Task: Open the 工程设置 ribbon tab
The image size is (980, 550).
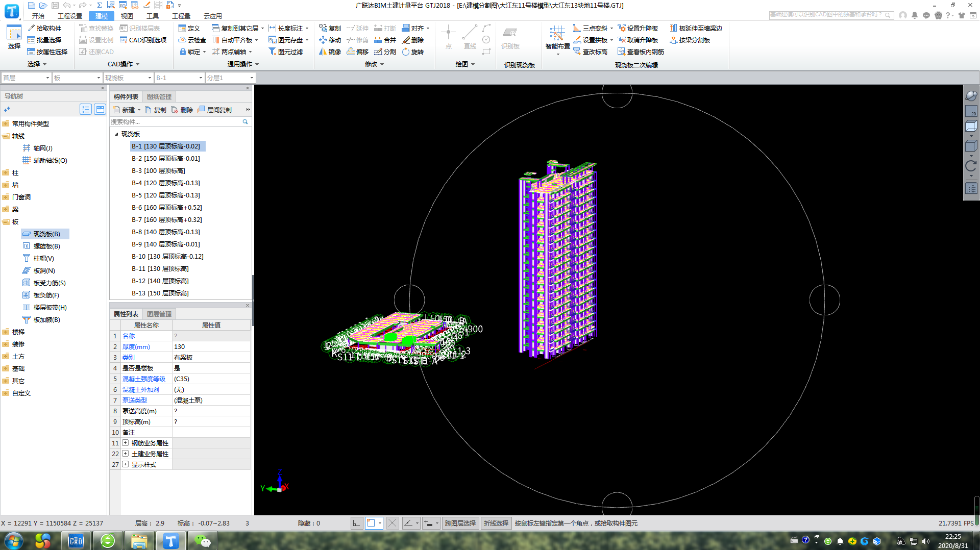Action: [x=70, y=16]
